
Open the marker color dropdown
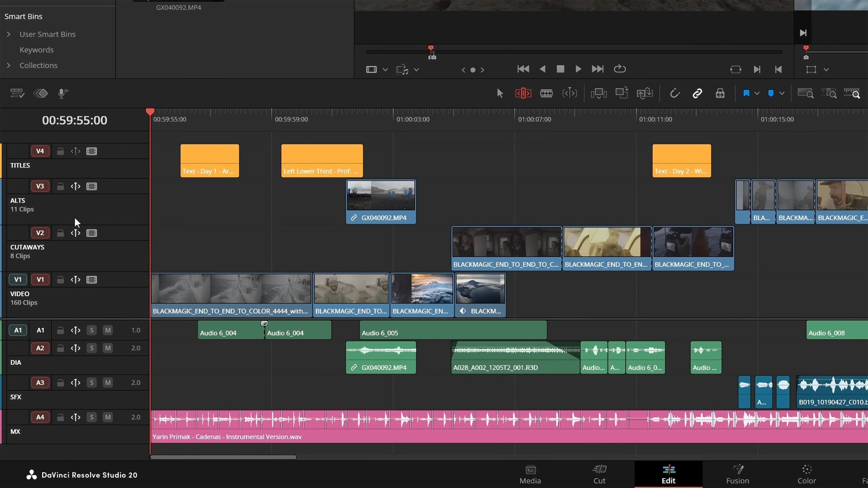coord(782,93)
